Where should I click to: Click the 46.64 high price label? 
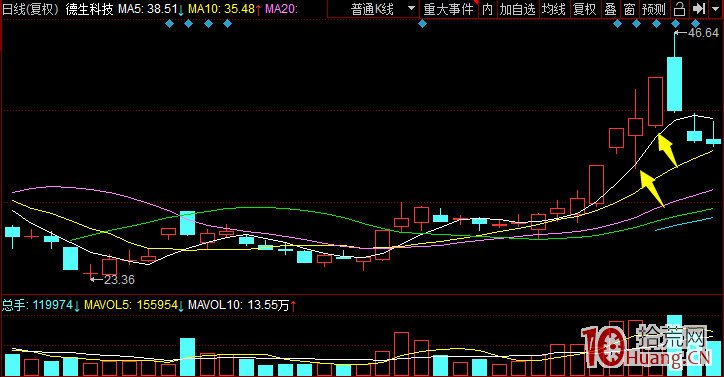703,33
